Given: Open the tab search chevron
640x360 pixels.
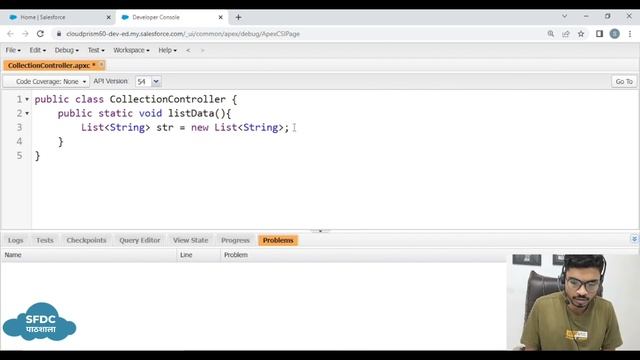Looking at the screenshot, I should pos(564,16).
